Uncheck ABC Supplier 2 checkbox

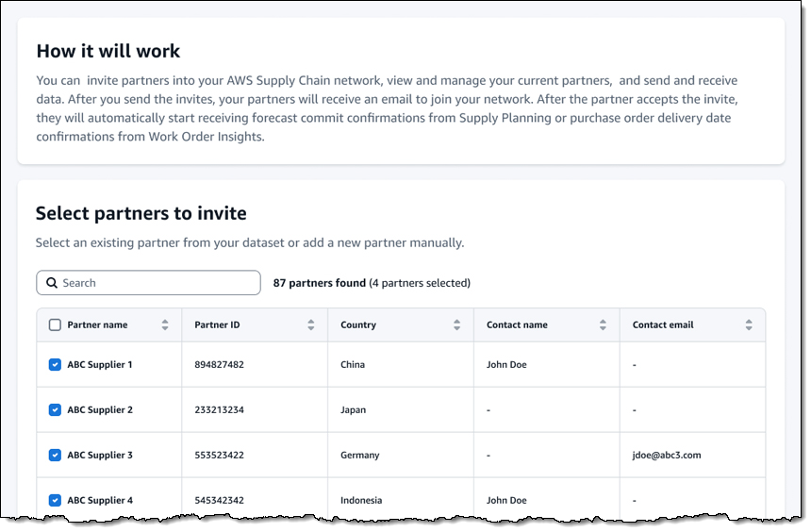(55, 410)
